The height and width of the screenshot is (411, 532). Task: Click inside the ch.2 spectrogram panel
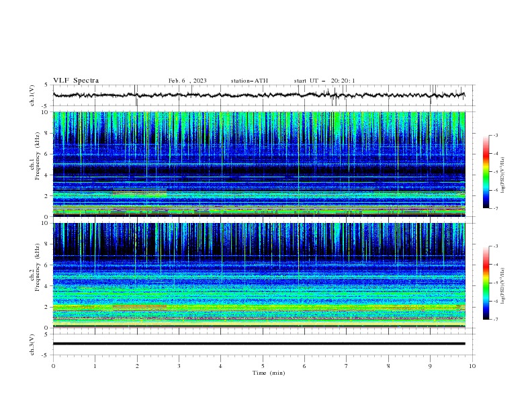click(x=259, y=275)
